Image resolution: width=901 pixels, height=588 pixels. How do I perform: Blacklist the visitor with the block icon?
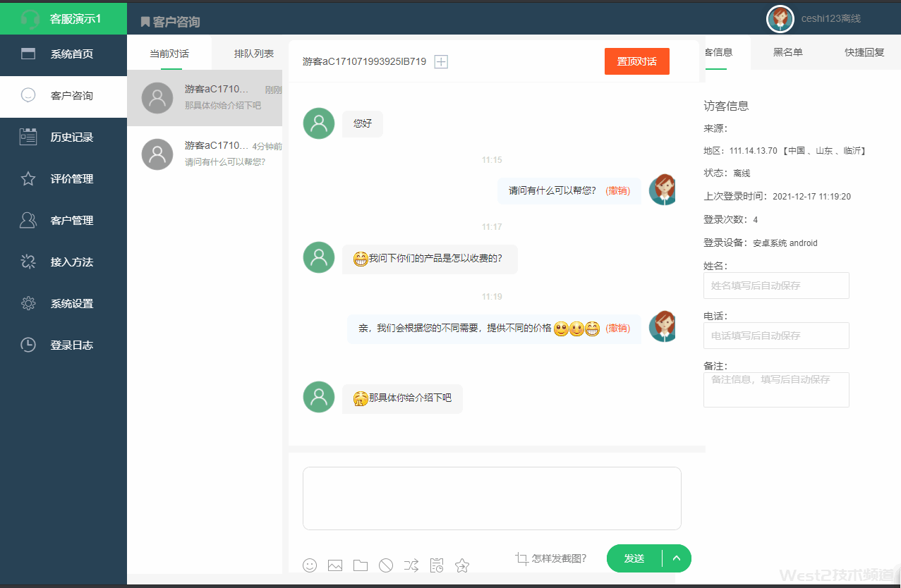[386, 565]
